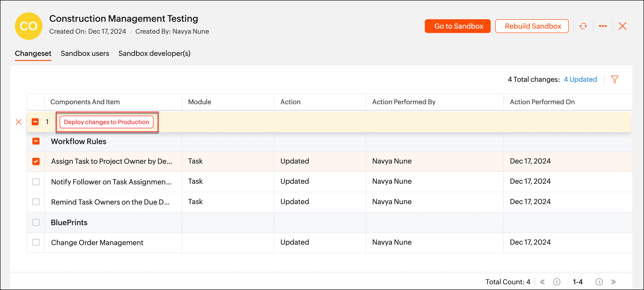Check the Change Order Management row
The image size is (644, 290).
tap(36, 242)
